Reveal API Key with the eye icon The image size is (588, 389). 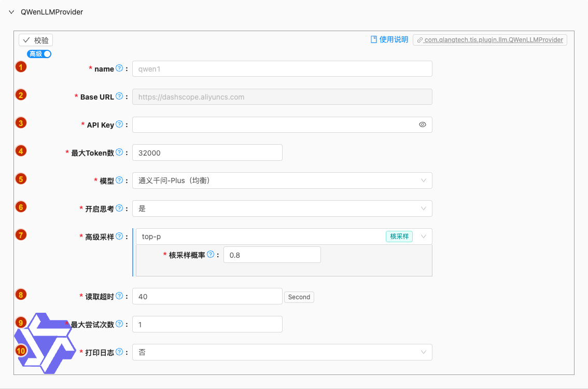click(423, 124)
